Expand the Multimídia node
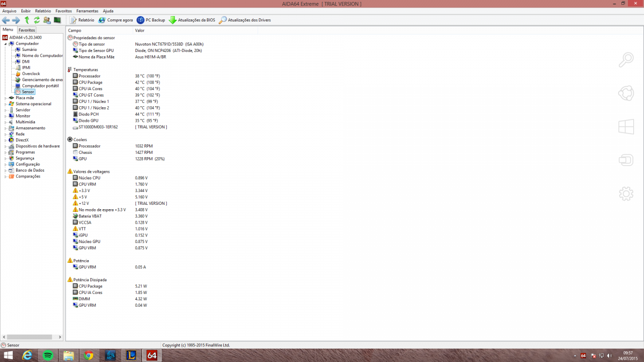The width and height of the screenshot is (644, 362). point(5,122)
